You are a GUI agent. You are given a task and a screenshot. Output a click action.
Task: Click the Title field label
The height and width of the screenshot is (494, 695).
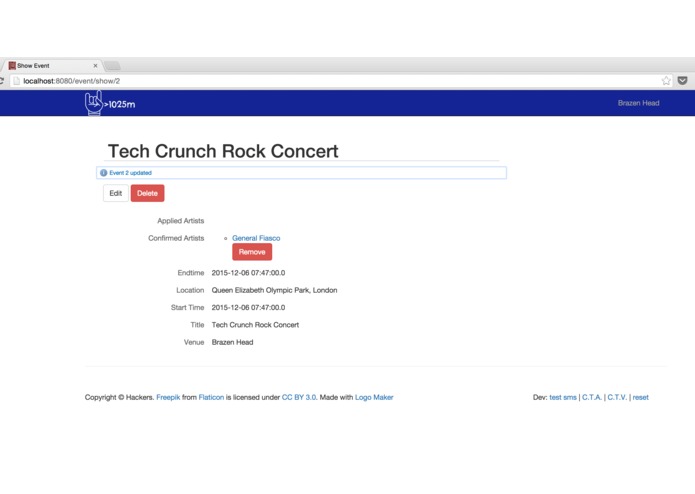pos(197,324)
